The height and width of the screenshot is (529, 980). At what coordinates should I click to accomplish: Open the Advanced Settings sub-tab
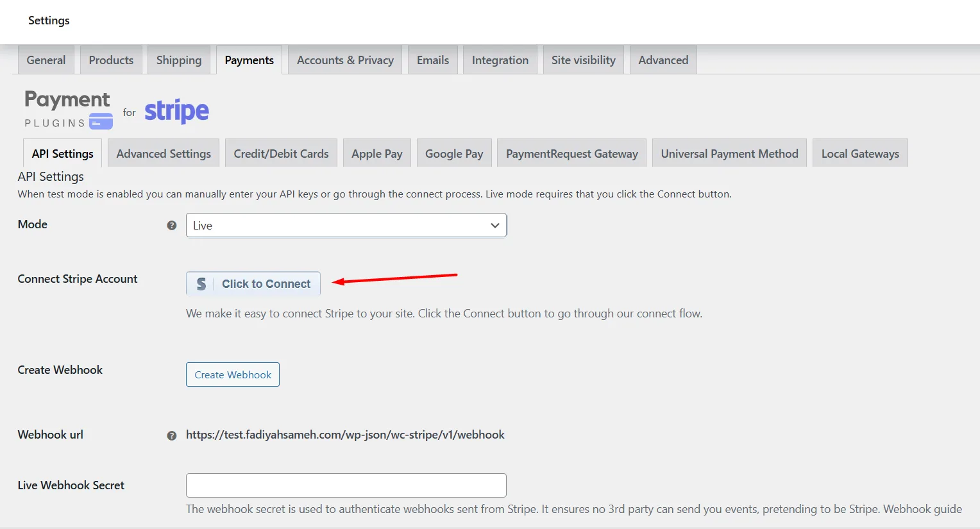(x=164, y=153)
